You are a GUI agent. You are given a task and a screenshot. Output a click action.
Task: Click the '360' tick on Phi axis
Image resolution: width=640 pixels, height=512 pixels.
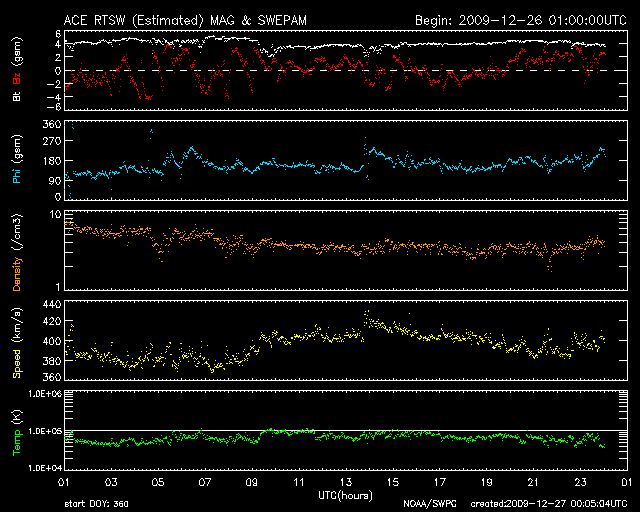(52, 125)
